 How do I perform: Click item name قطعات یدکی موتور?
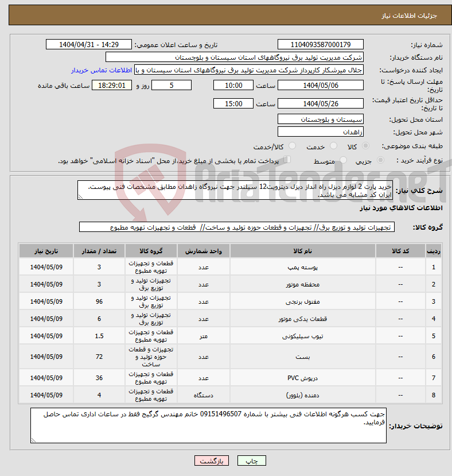[x=302, y=319]
